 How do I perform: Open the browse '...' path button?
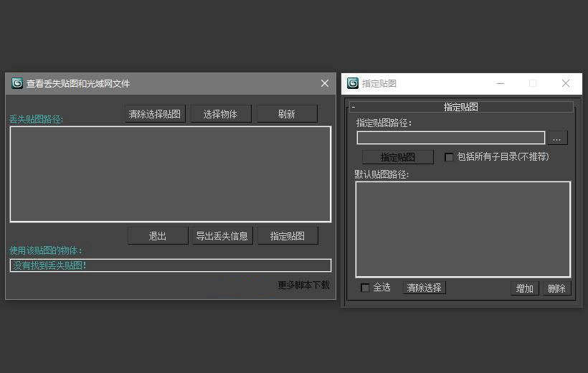[558, 138]
